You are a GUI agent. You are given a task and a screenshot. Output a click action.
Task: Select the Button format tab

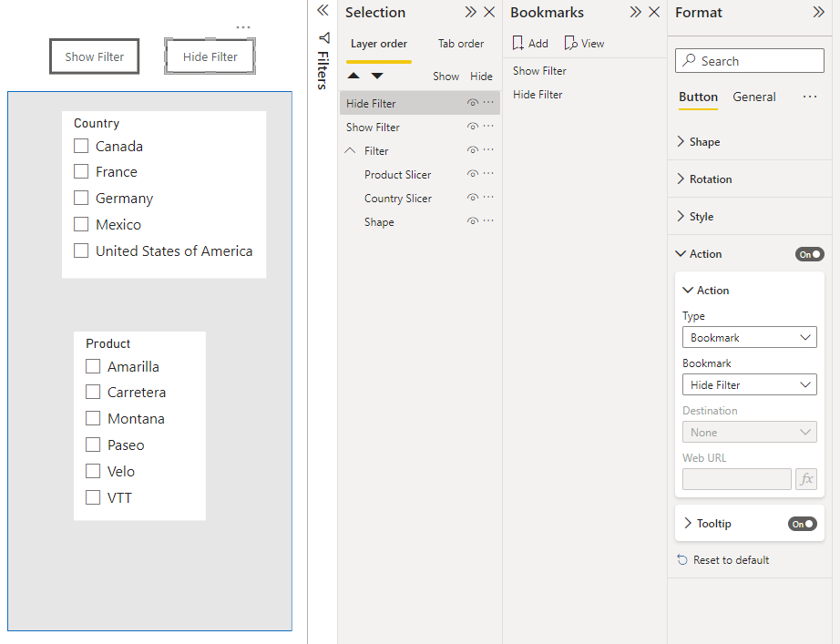click(x=698, y=97)
